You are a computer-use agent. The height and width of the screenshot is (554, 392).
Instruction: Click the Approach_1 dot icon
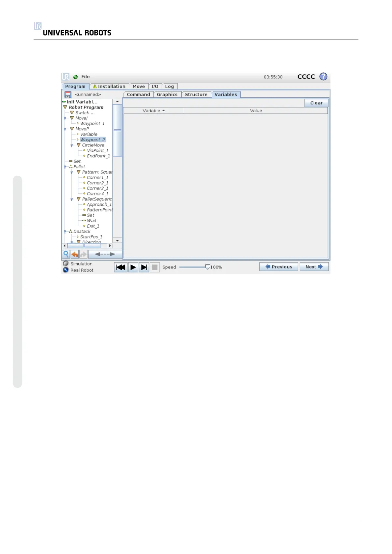click(x=84, y=204)
